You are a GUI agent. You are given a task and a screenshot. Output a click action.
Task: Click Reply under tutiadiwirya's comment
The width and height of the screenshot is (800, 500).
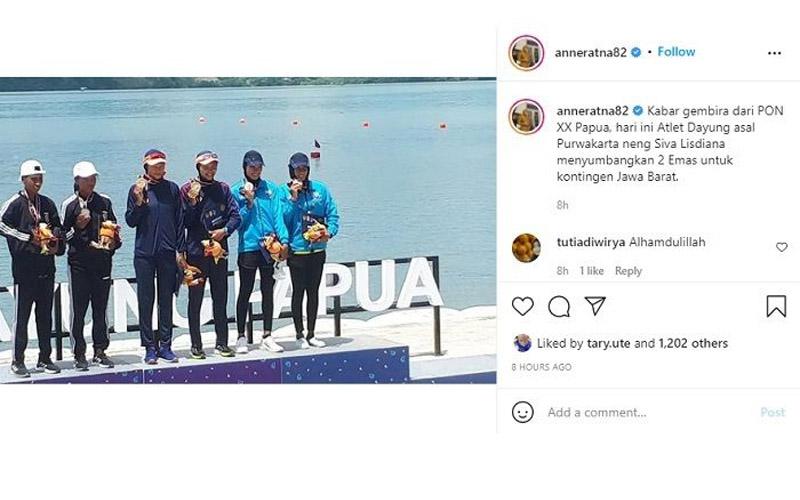coord(628,271)
